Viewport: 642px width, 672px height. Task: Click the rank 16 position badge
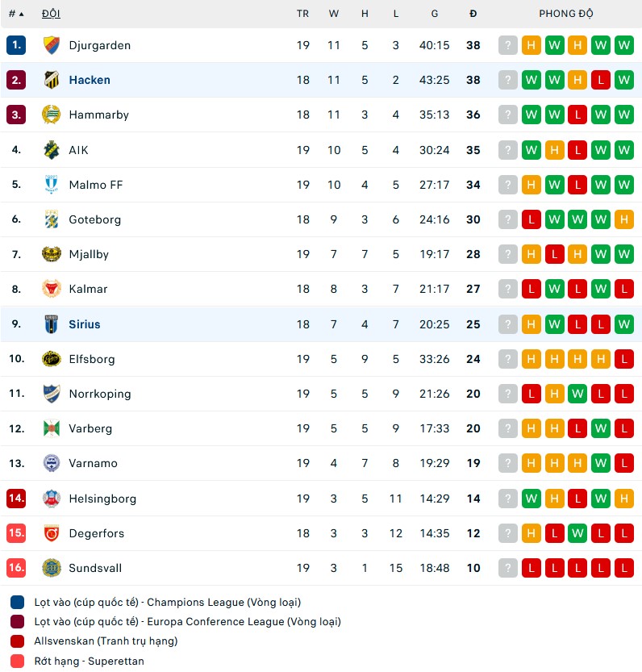point(17,568)
